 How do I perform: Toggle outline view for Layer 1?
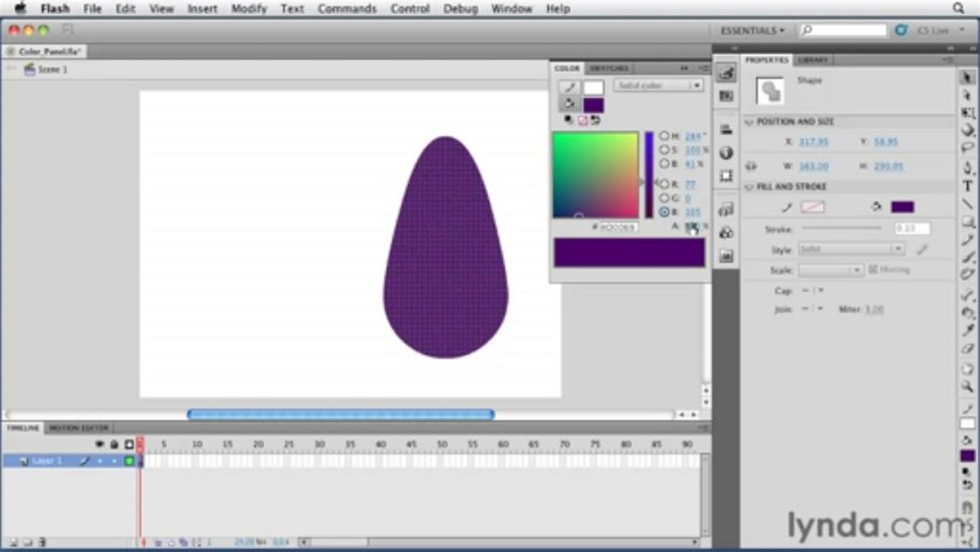(x=129, y=461)
